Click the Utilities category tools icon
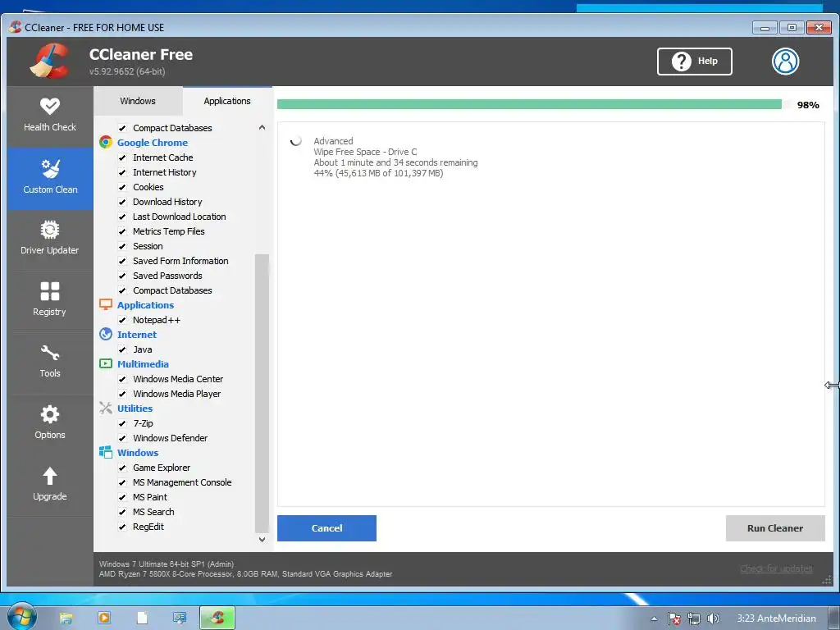 [x=106, y=409]
